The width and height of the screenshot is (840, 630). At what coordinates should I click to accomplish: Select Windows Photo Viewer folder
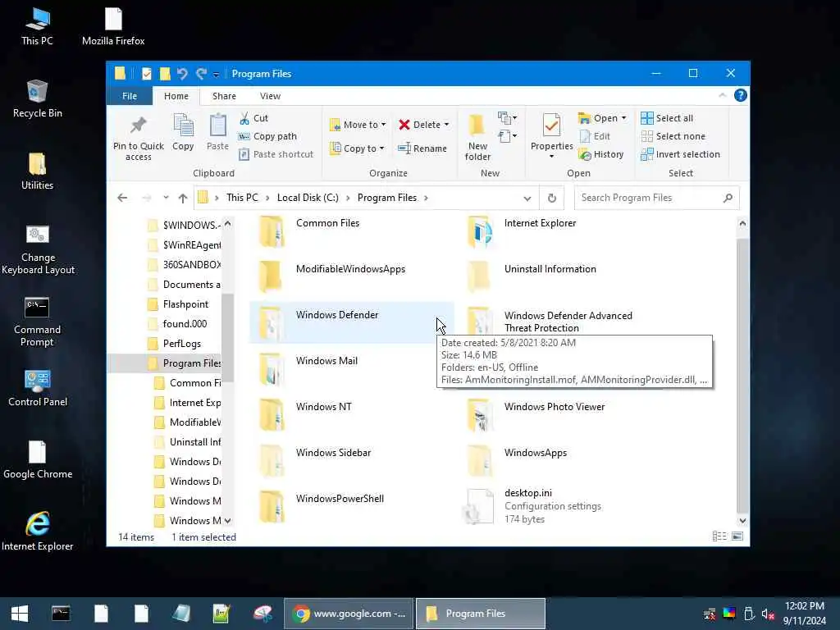coord(559,414)
